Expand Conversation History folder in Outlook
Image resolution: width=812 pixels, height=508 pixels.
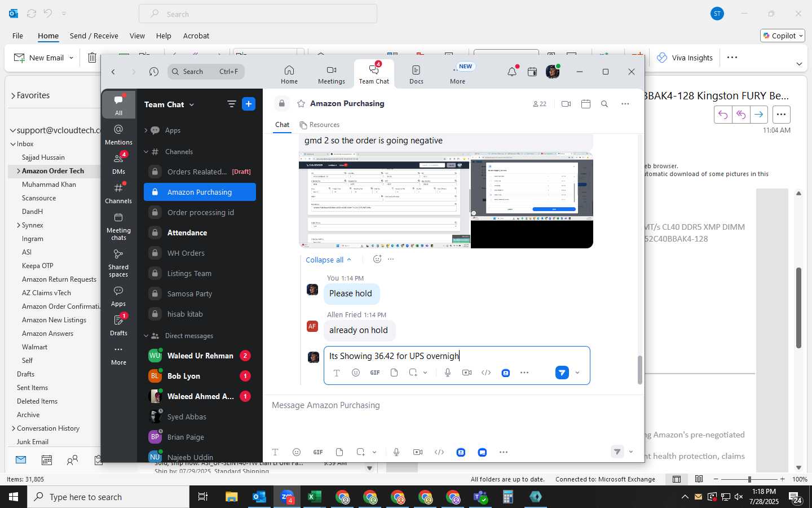(13, 428)
